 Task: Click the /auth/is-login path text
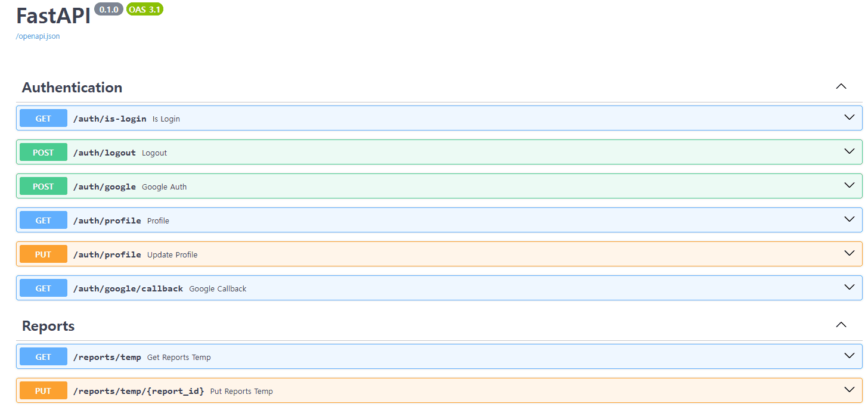pyautogui.click(x=110, y=119)
